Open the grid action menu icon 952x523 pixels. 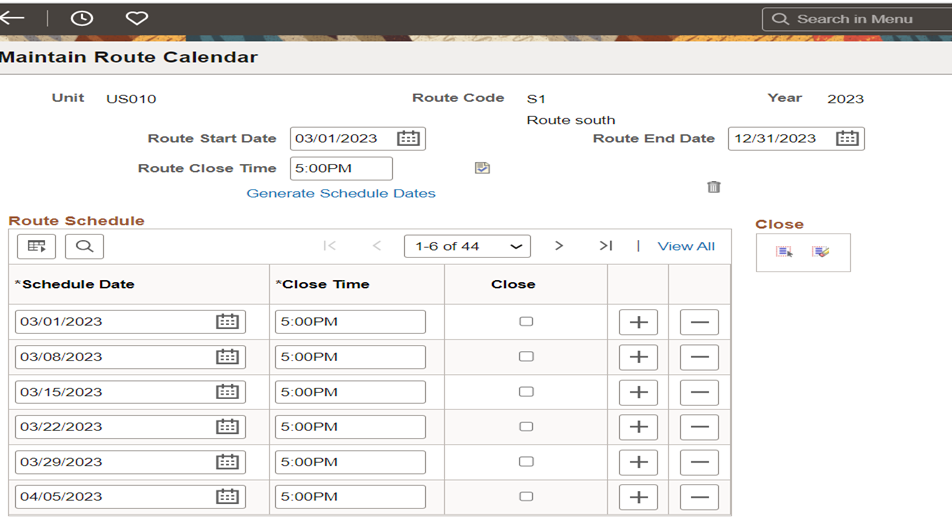pos(36,246)
